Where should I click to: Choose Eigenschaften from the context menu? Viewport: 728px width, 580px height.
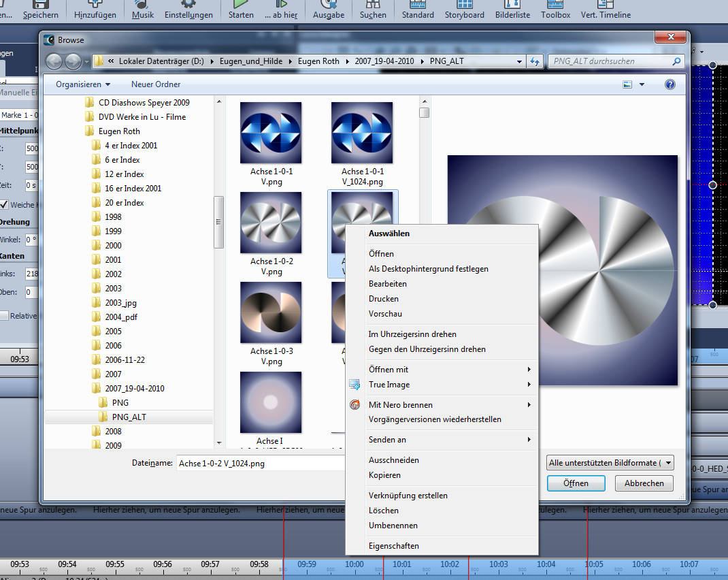point(394,546)
